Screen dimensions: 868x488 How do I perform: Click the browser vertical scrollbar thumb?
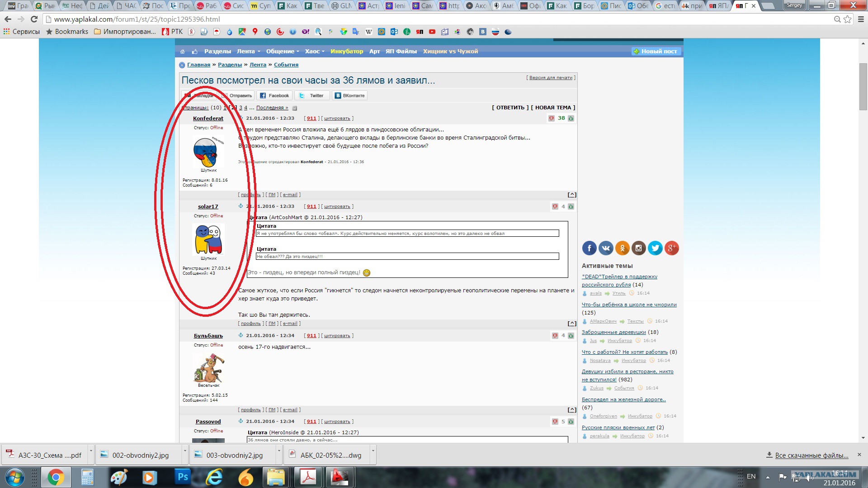pos(863,86)
